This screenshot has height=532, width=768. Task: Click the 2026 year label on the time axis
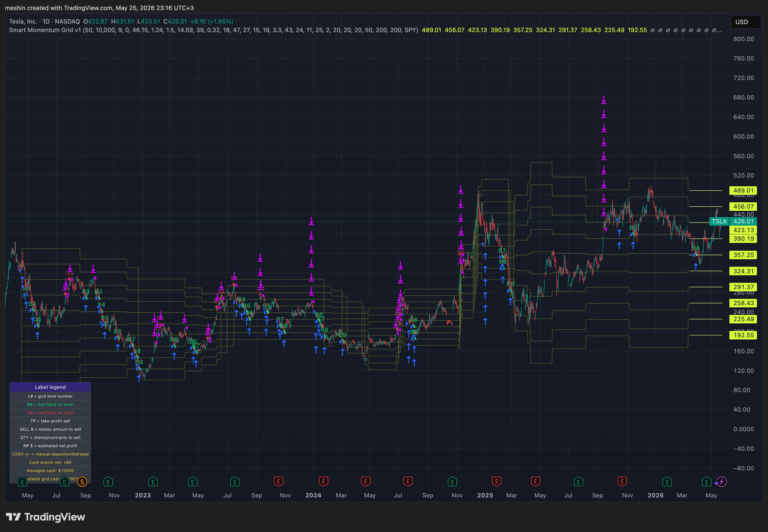(656, 495)
